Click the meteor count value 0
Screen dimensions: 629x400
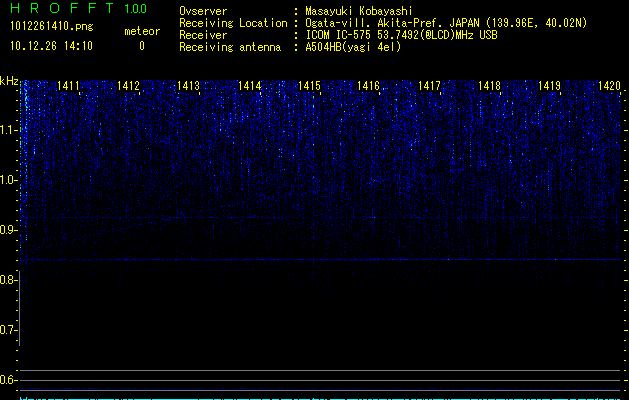[x=142, y=46]
